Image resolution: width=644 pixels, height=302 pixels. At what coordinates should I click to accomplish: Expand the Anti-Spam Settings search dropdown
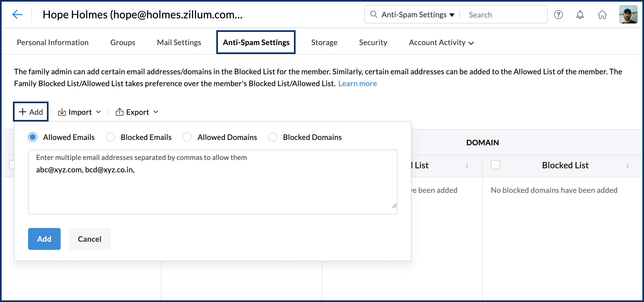[x=452, y=15]
